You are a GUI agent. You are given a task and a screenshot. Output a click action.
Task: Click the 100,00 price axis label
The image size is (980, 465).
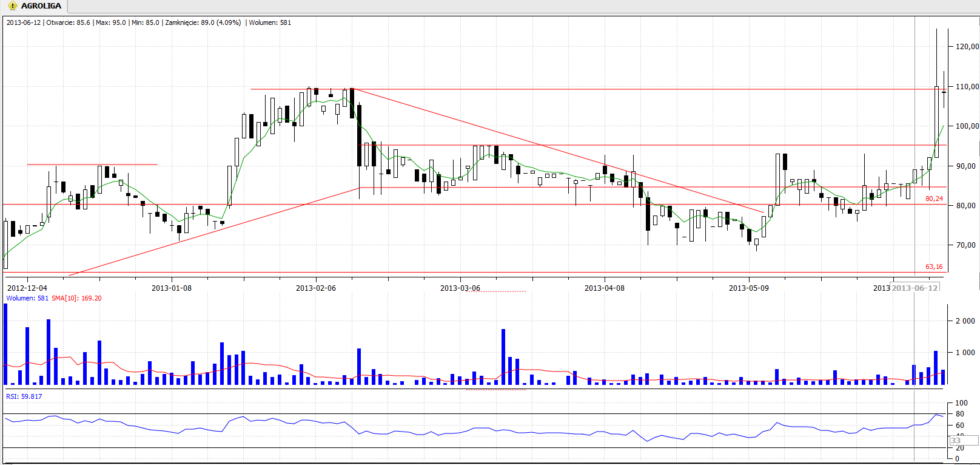pos(967,126)
